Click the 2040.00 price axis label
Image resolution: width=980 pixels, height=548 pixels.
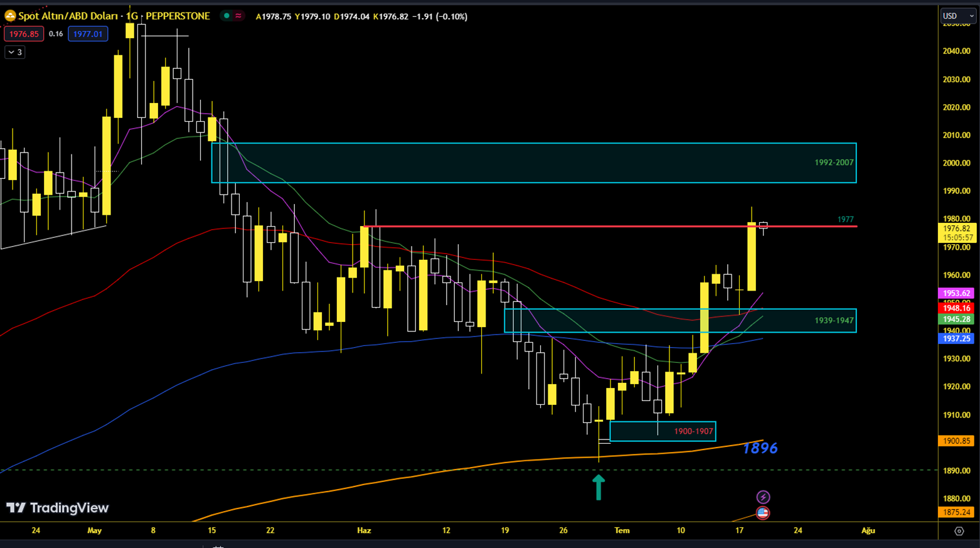click(956, 51)
